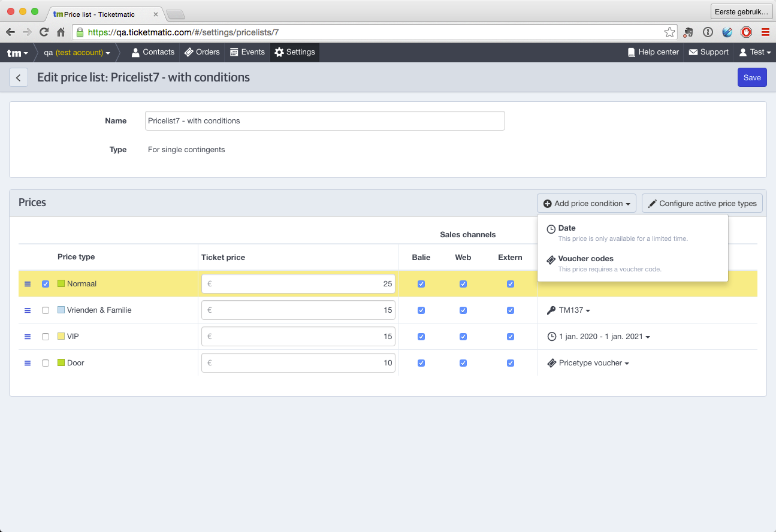Open the TM137 condition dropdown
Image resolution: width=776 pixels, height=532 pixels.
[x=569, y=310]
